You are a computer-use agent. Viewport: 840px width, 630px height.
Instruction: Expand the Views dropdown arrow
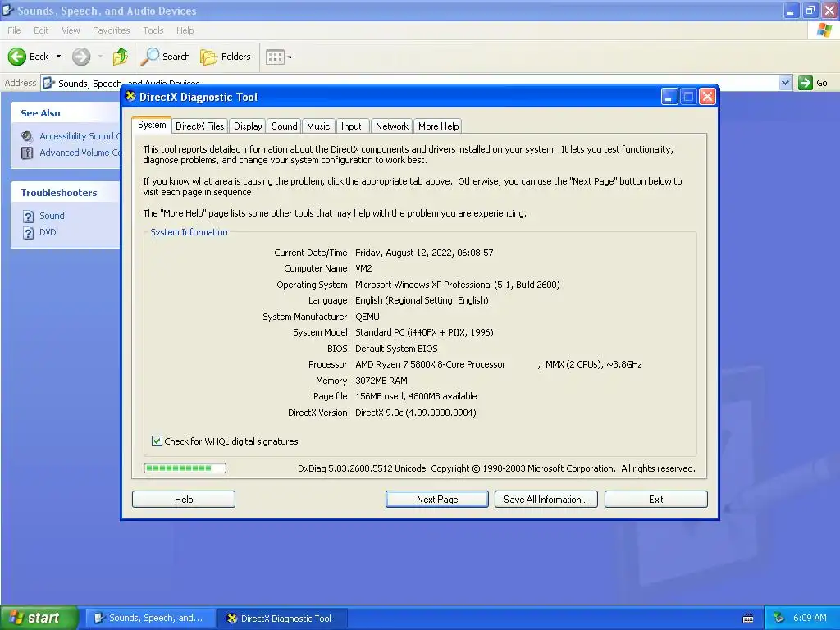coord(290,57)
